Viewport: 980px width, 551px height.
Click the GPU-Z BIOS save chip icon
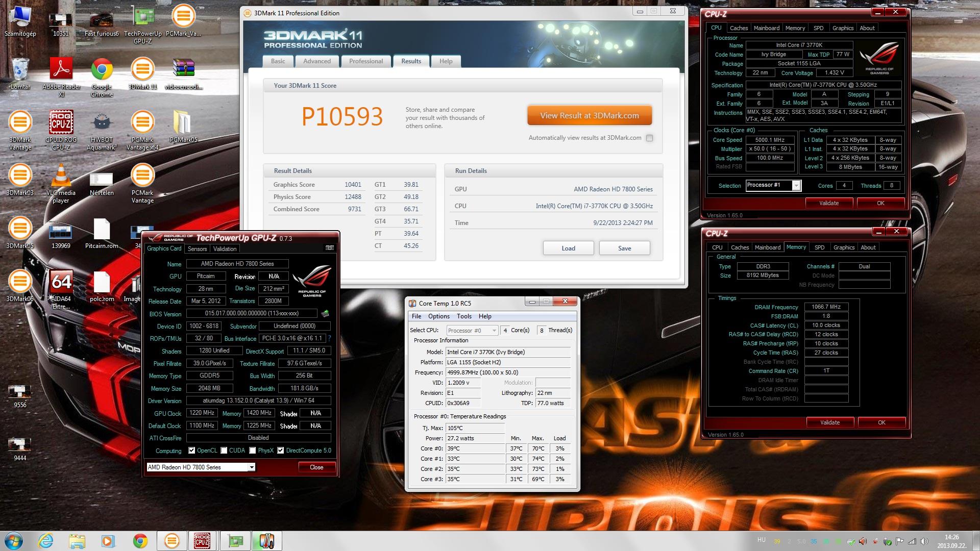click(325, 313)
